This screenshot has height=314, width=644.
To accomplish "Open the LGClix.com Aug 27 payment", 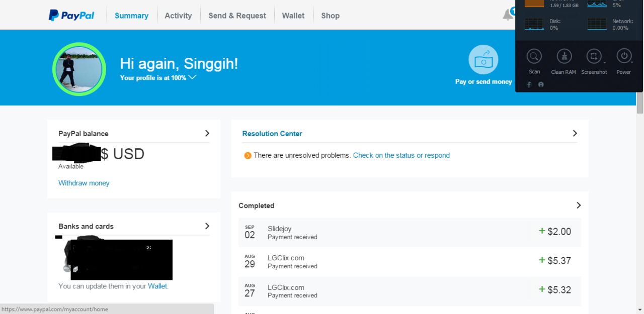I will click(410, 291).
